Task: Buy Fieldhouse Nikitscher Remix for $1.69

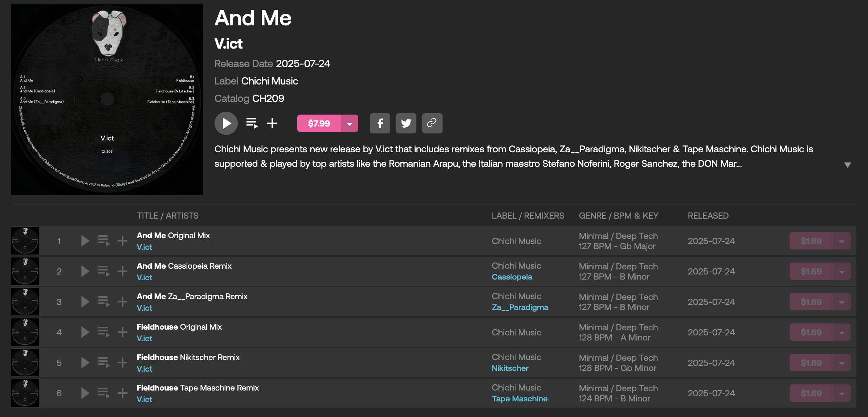Action: (811, 363)
